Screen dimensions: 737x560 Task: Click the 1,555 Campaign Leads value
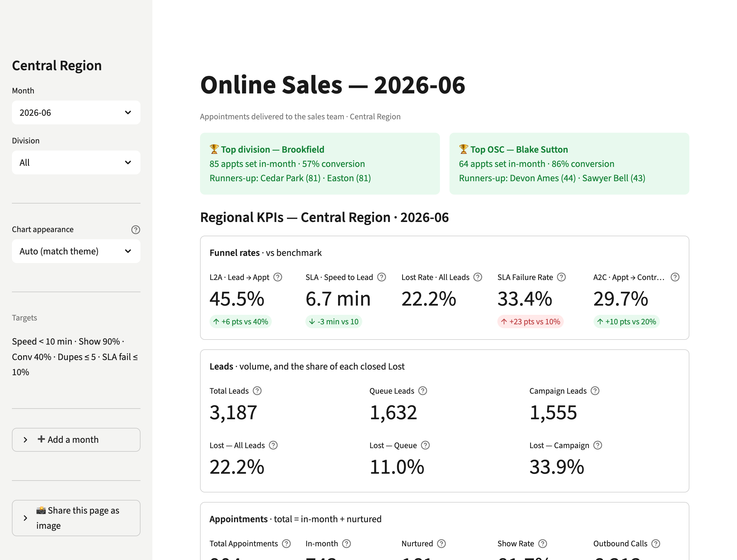pos(553,413)
